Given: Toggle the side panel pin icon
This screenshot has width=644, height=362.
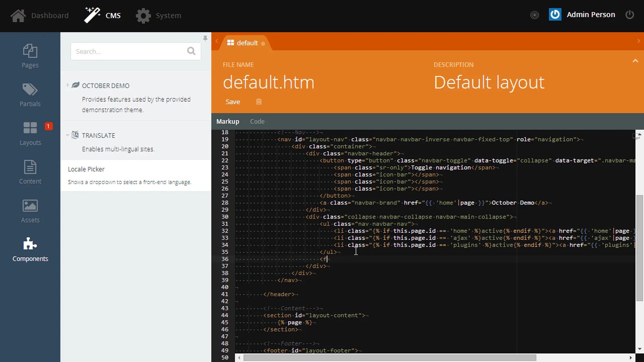Looking at the screenshot, I should pos(205,38).
